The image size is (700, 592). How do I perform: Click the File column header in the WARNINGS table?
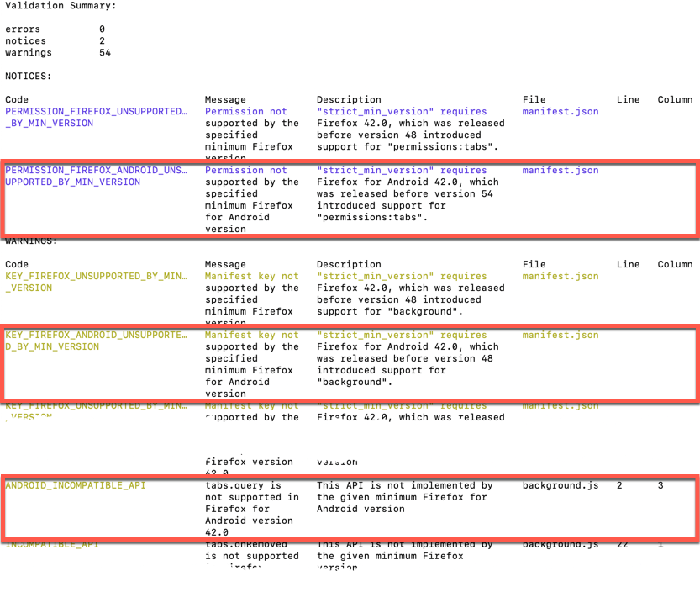point(534,264)
